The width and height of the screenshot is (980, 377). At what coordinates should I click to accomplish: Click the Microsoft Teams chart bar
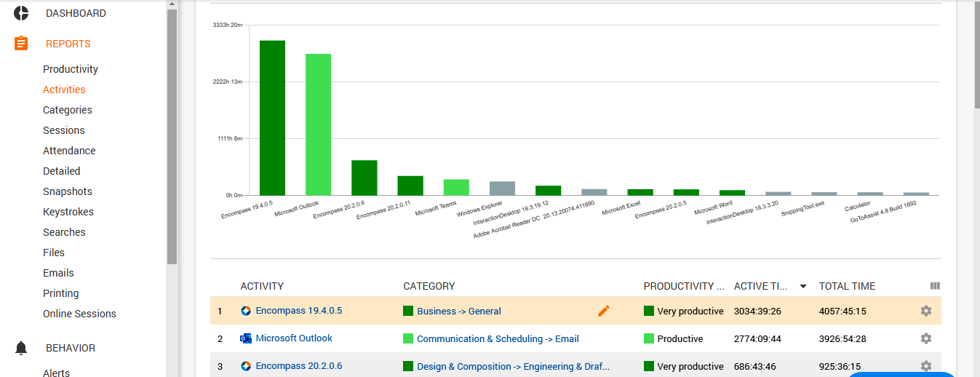(456, 187)
